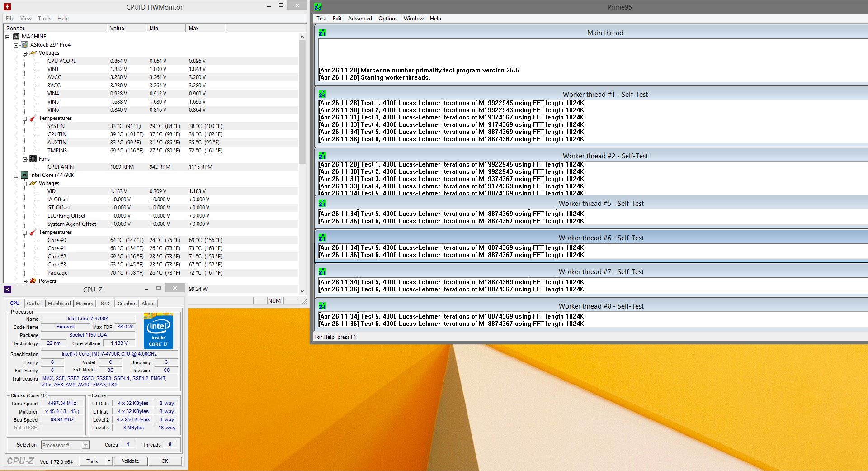Click the CPU-Z title bar icon
Viewport: 868px width, 471px height.
(8, 290)
